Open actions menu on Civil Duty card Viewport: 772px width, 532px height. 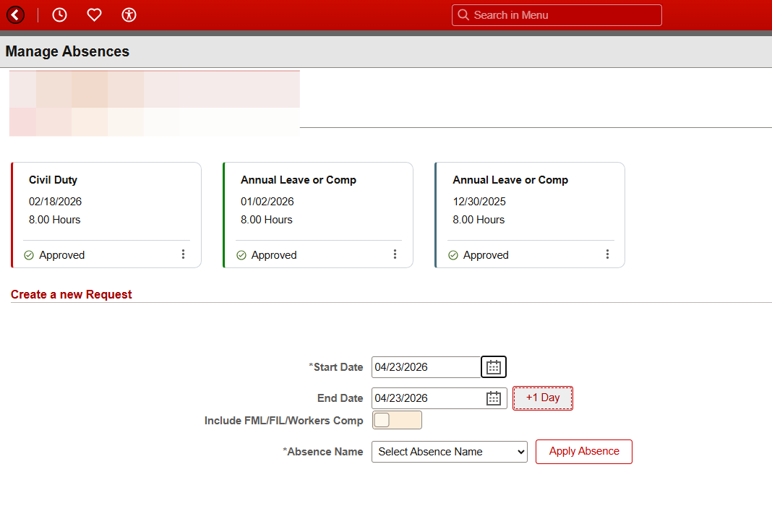pyautogui.click(x=183, y=254)
